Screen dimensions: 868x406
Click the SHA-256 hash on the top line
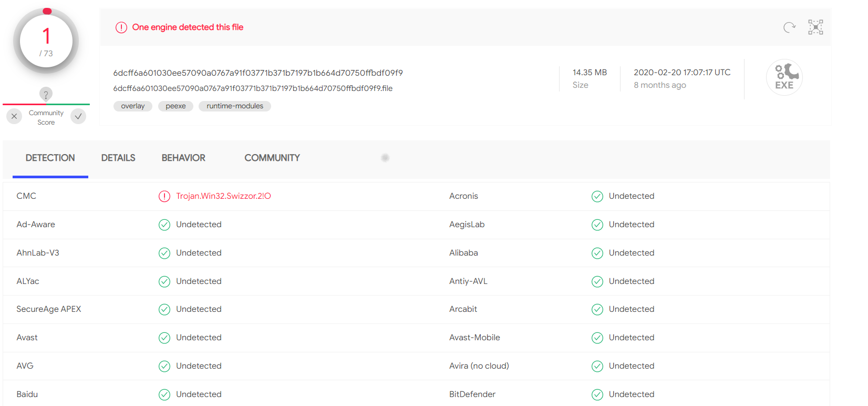[258, 73]
